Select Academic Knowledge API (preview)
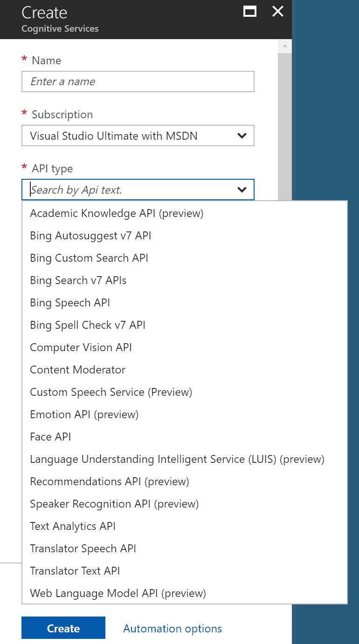 coord(185,213)
